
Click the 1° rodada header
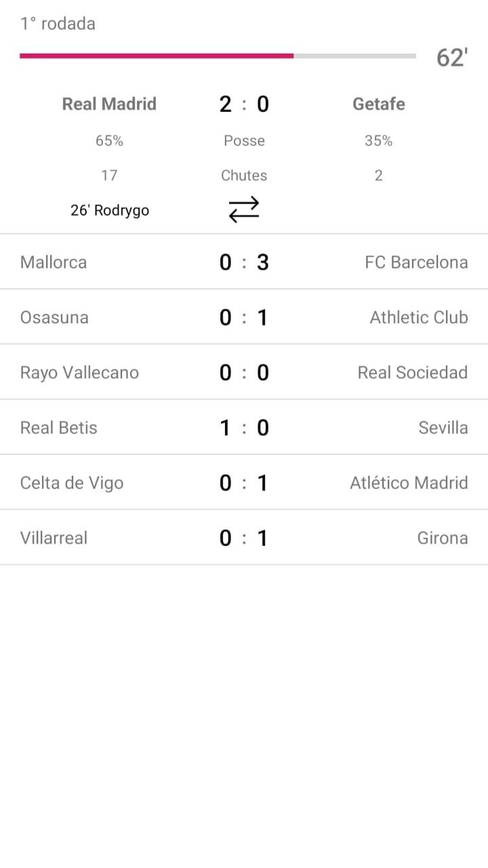click(58, 24)
